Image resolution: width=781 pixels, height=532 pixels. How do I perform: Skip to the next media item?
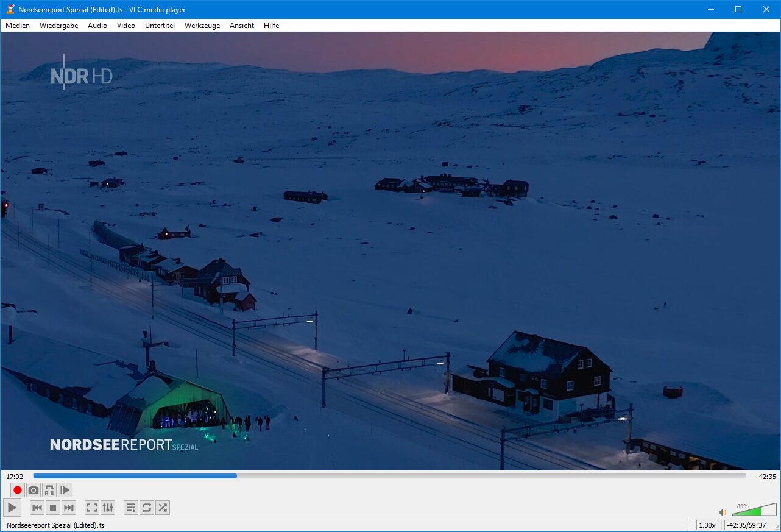69,508
